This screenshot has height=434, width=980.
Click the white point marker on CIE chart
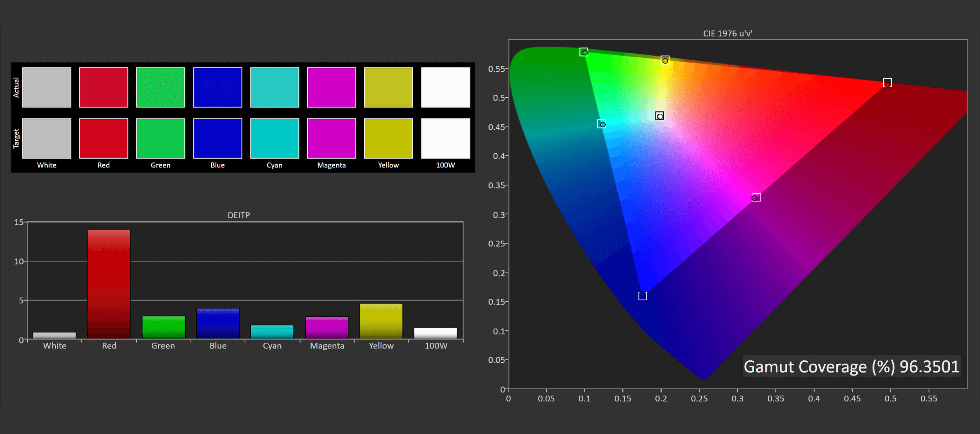(659, 116)
